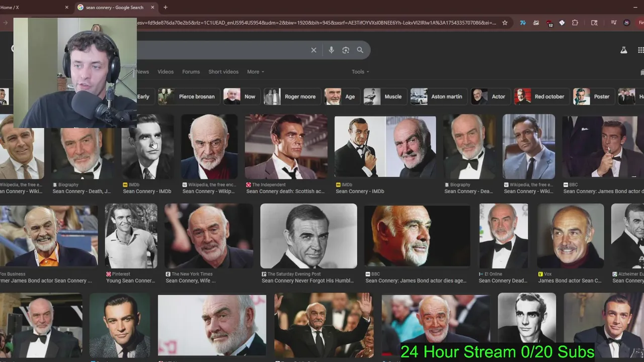The height and width of the screenshot is (362, 644).
Task: Open The Independent image result thumbnail
Action: (x=286, y=147)
